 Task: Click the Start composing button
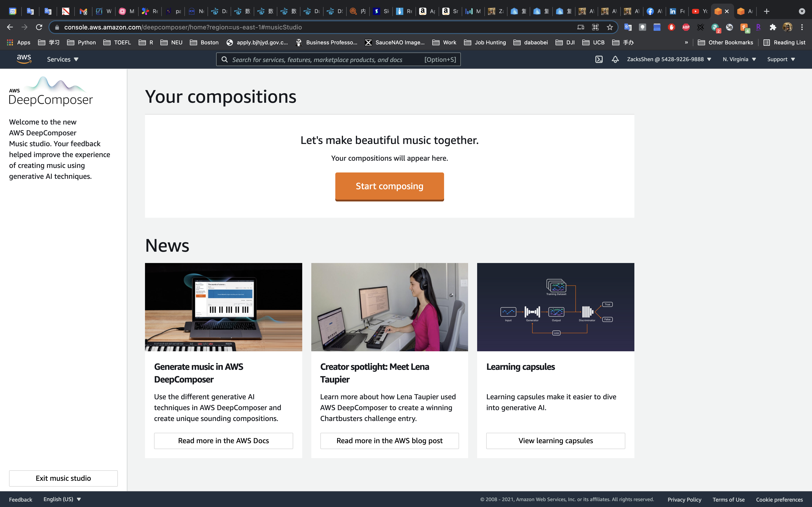tap(389, 186)
